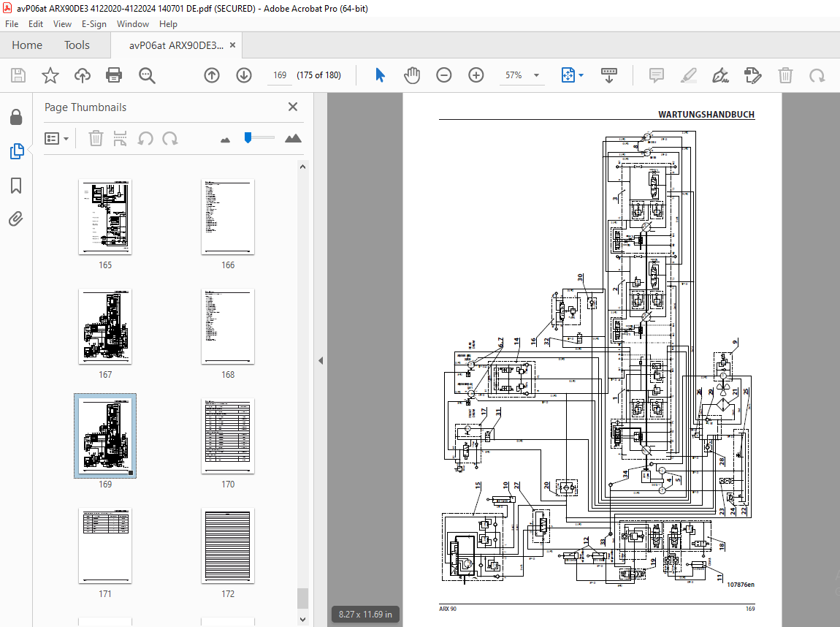Open the security lock panel
Viewport: 840px width, 627px height.
click(x=16, y=117)
